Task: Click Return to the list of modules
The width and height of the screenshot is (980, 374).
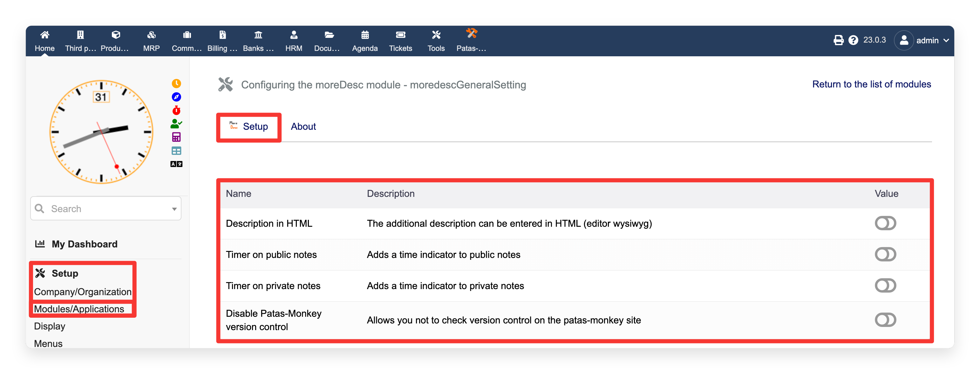Action: 872,84
